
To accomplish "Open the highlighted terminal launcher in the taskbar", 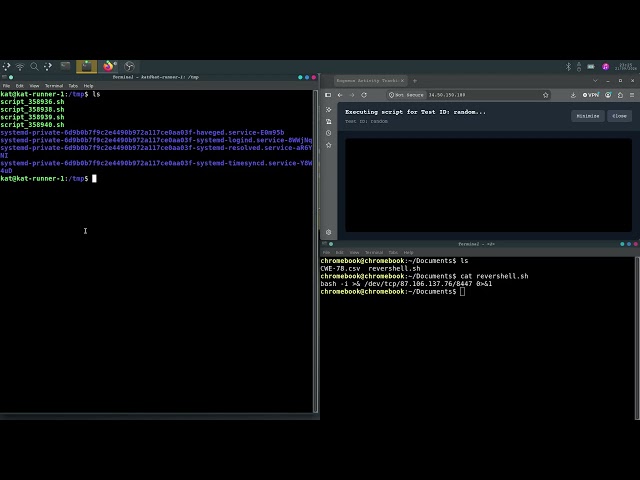I will click(87, 67).
